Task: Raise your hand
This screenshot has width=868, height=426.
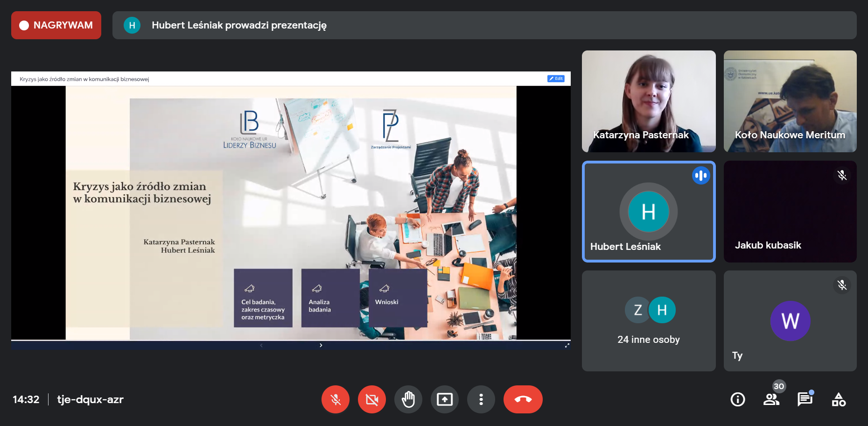Action: click(x=408, y=399)
